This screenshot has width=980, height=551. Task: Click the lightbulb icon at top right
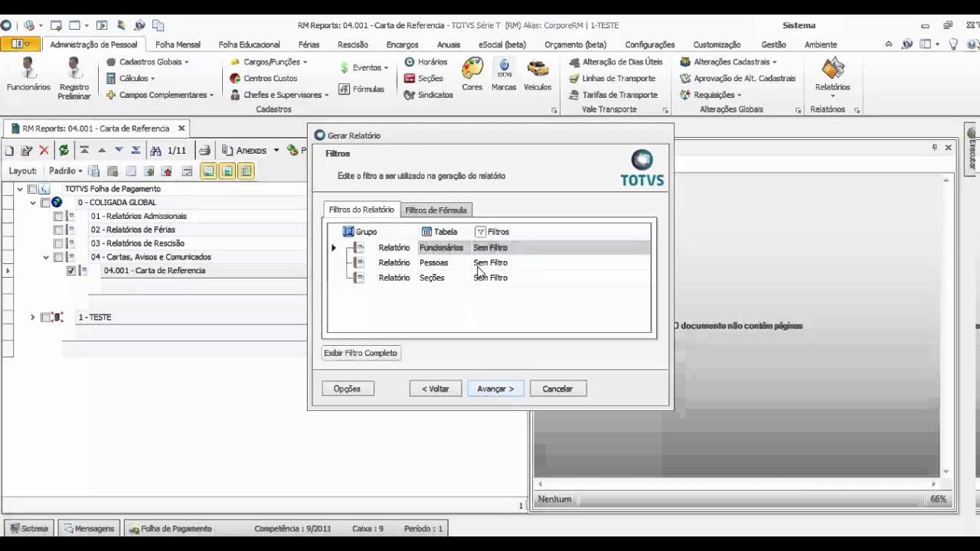(953, 44)
